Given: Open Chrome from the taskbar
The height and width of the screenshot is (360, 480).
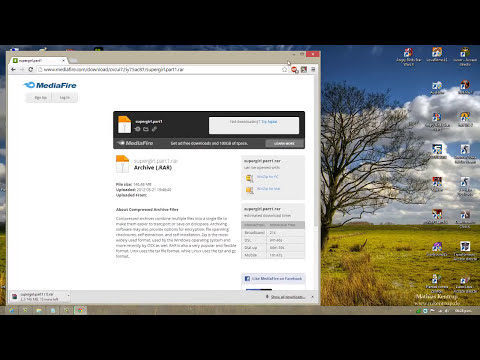Looking at the screenshot, I should pyautogui.click(x=80, y=310).
